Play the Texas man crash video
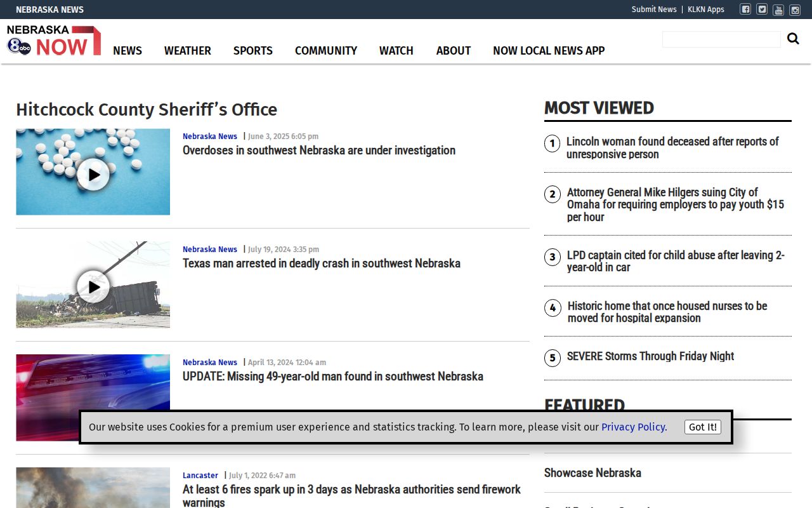812x508 pixels. click(x=93, y=287)
